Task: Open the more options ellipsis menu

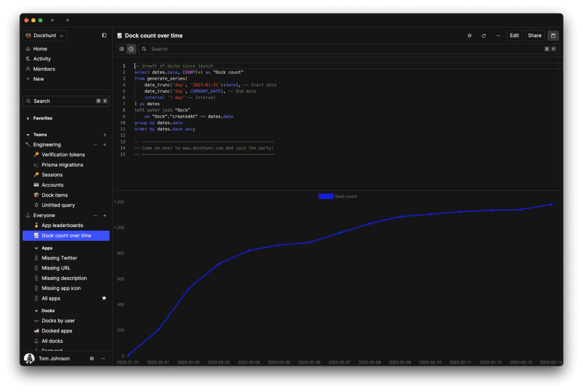Action: point(498,36)
